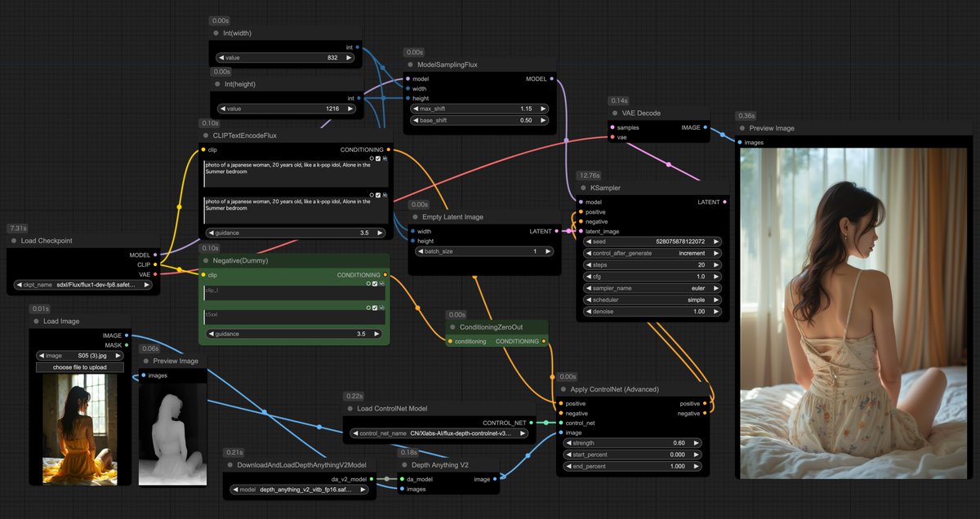980x519 pixels.
Task: Click the translate icon above second CLIPTextEncodeFlux prompt
Action: coord(384,195)
